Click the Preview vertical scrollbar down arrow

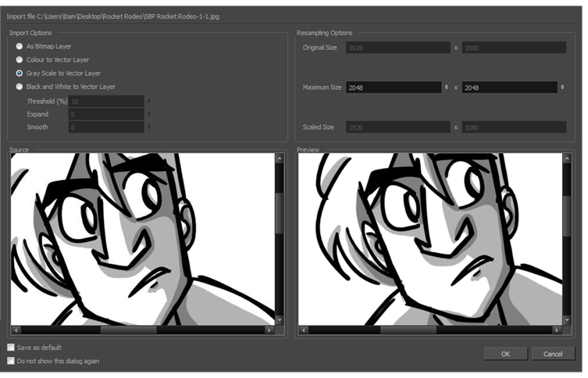[x=567, y=319]
